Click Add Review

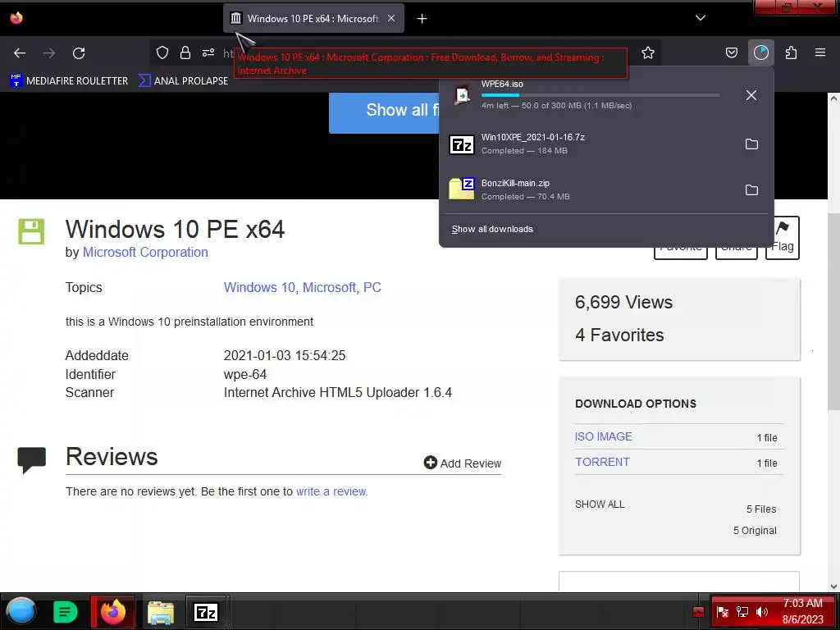(x=463, y=463)
